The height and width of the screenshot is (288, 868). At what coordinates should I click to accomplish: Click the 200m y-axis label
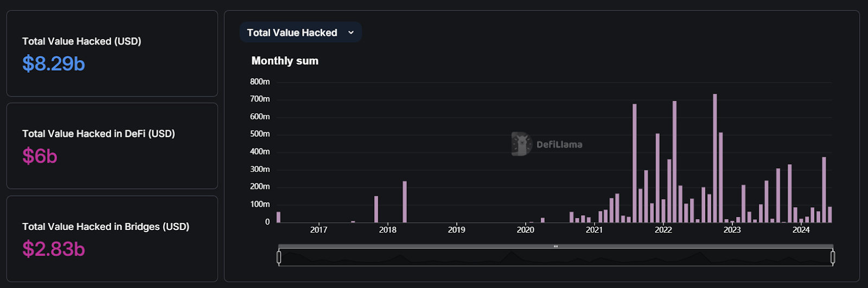(259, 187)
